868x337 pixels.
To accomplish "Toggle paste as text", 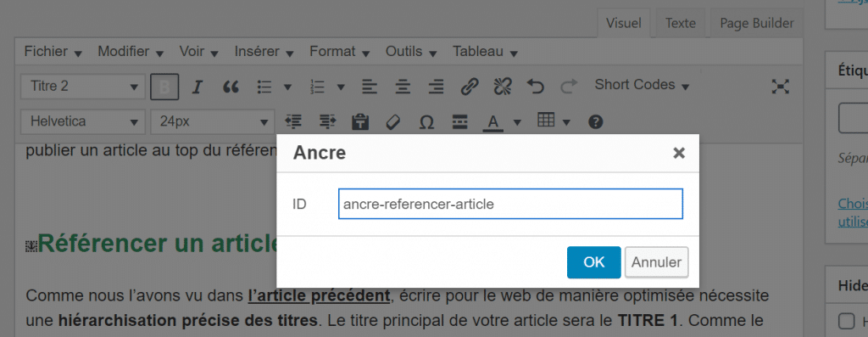I will click(360, 121).
